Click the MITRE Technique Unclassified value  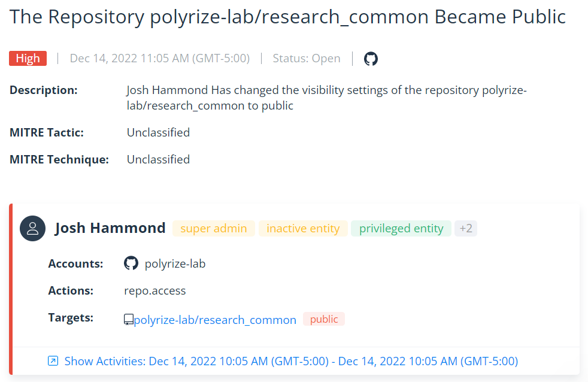[x=158, y=159]
